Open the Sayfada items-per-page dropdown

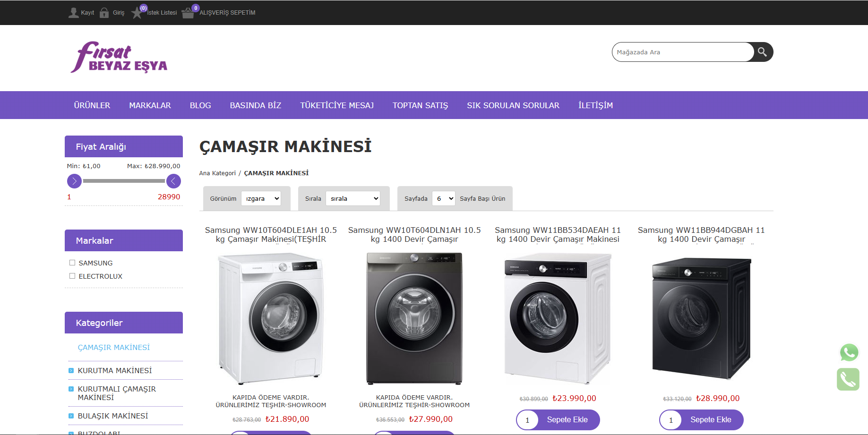point(444,199)
